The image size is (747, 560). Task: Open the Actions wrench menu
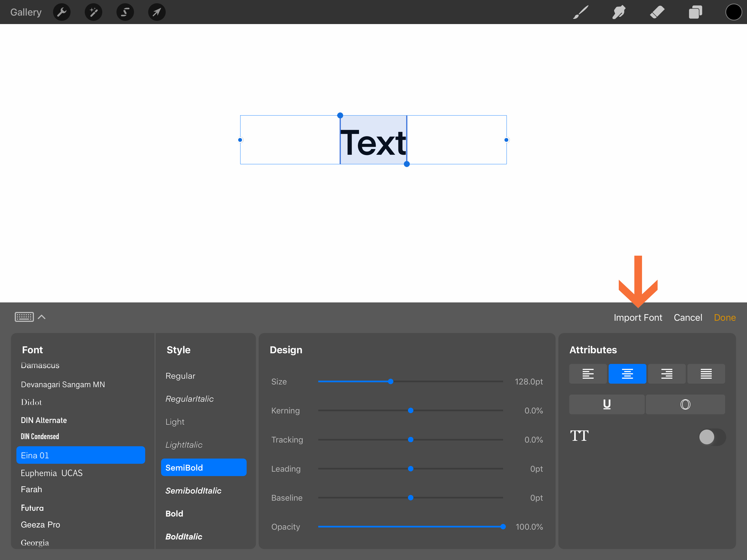(62, 13)
